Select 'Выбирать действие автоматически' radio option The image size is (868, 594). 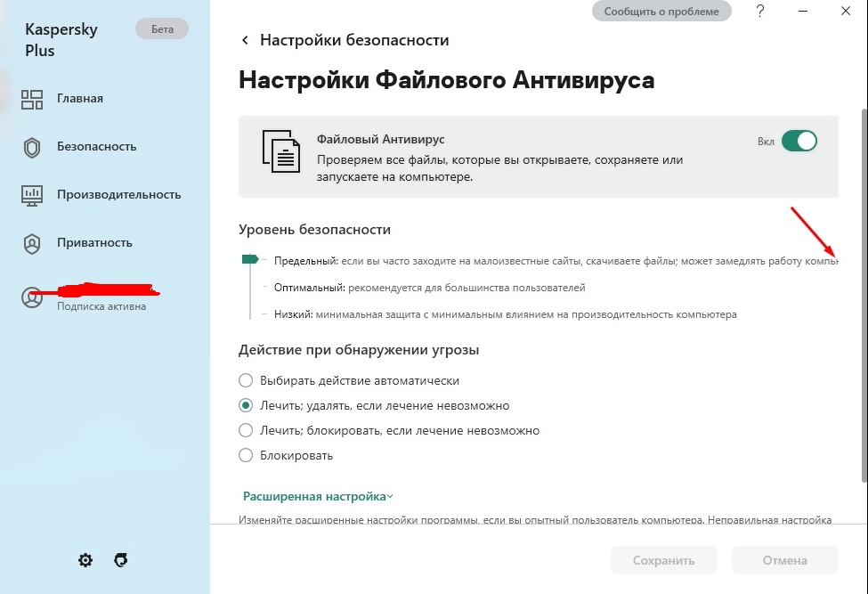pos(247,380)
